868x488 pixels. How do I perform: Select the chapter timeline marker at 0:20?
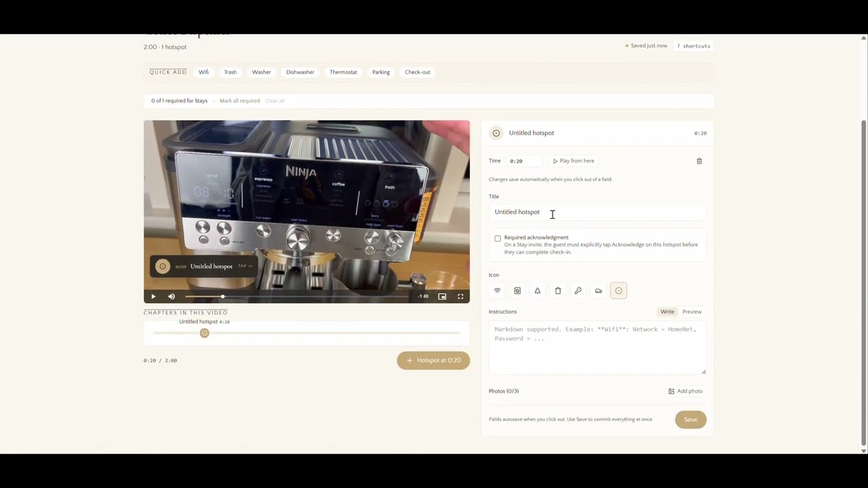click(x=204, y=333)
